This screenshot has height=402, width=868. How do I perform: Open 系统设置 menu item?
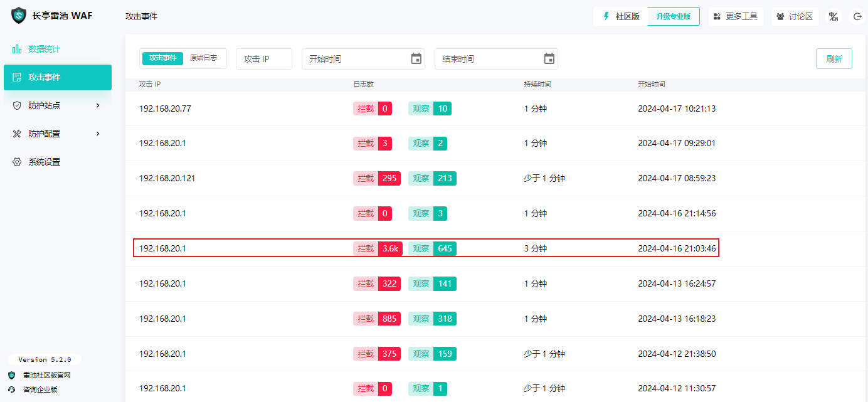[58, 162]
